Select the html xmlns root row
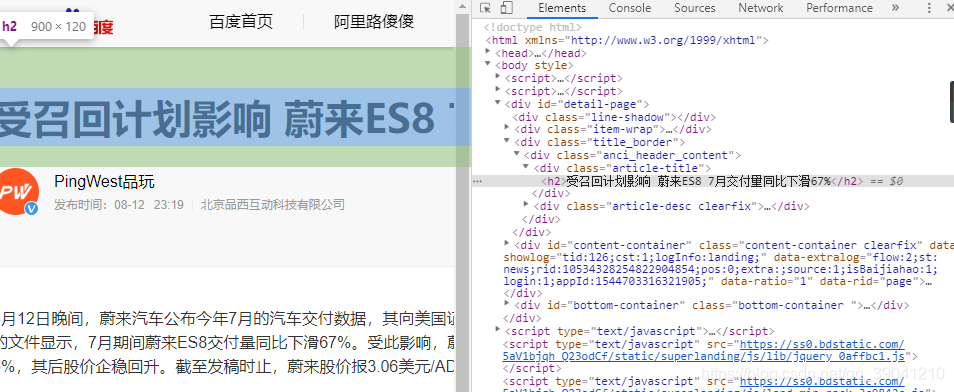 (627, 40)
